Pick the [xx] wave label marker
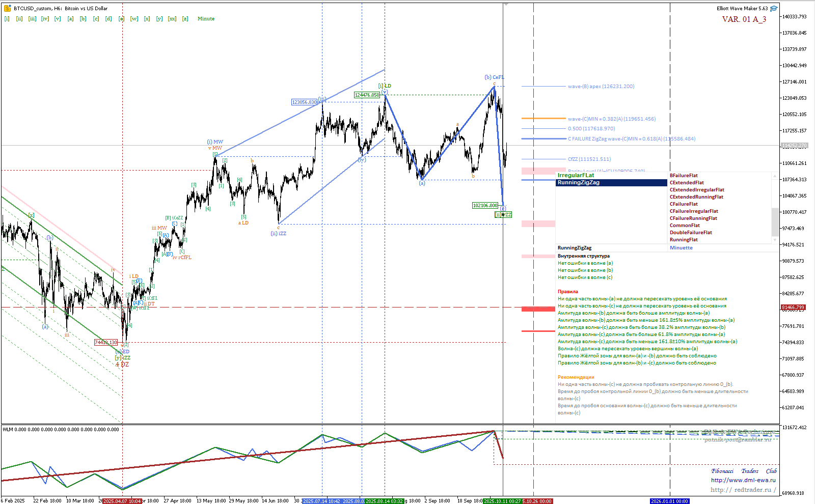Viewport: 815px width, 504px height. (172, 19)
